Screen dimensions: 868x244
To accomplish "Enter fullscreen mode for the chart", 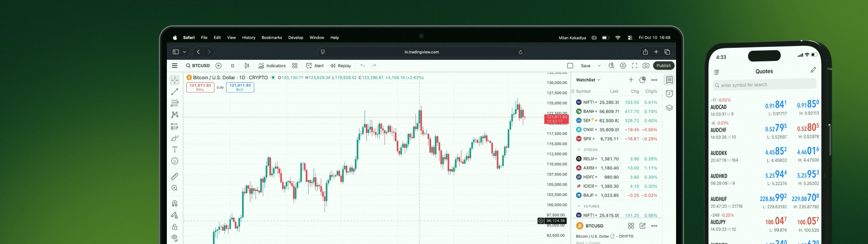I will pos(635,66).
